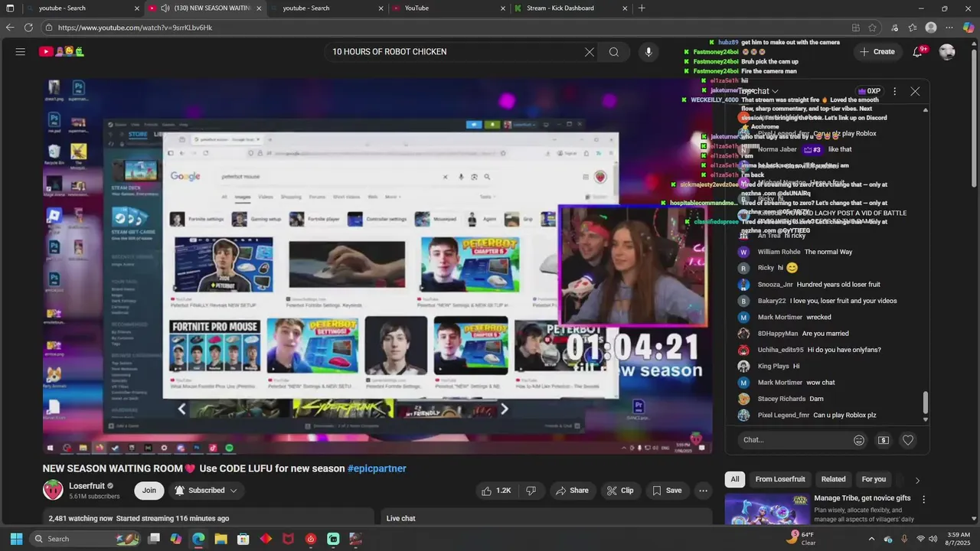The width and height of the screenshot is (980, 551).
Task: View site information lock icon
Action: point(49,28)
